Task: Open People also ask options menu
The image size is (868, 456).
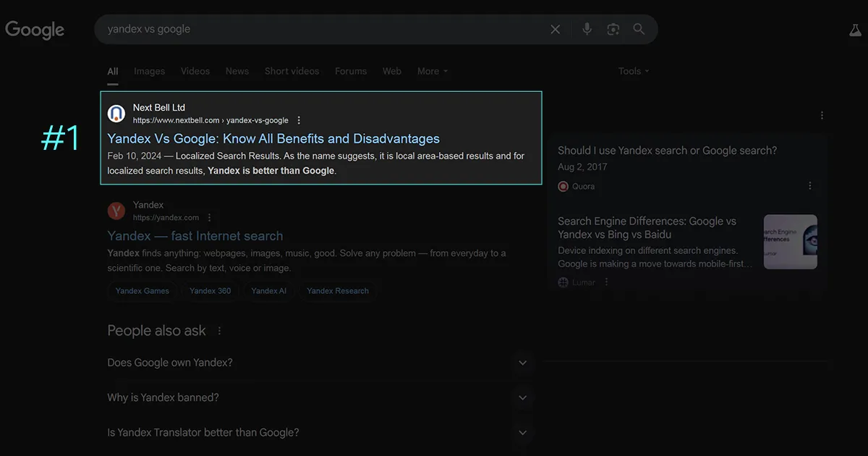Action: pos(220,331)
